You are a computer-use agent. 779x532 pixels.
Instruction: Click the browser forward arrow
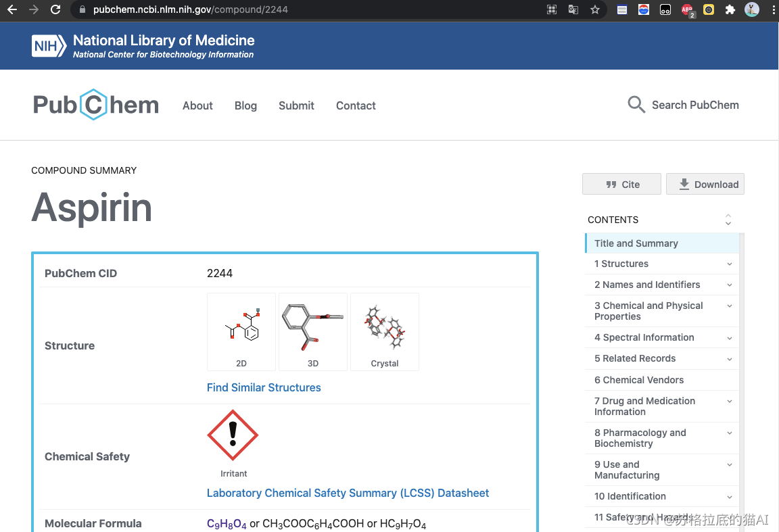click(34, 9)
